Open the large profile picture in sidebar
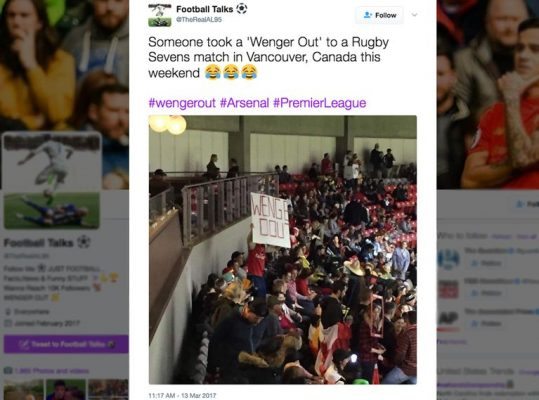Viewport: 539px width, 400px height. pyautogui.click(x=52, y=180)
